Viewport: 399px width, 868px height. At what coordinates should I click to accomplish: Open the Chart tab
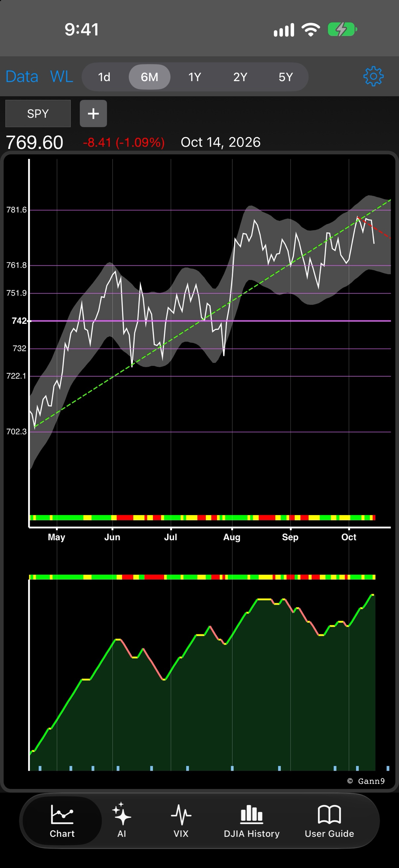[62, 822]
